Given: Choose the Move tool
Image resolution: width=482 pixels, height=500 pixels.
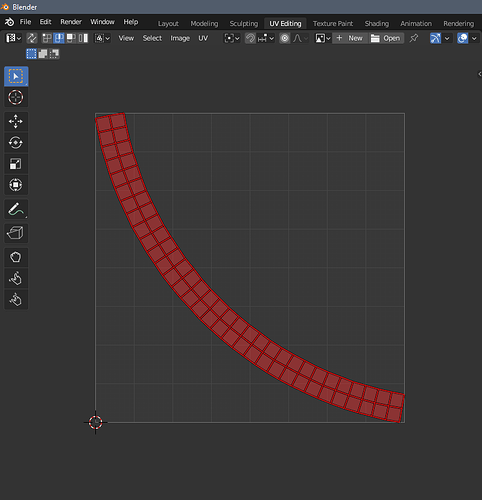Looking at the screenshot, I should click(x=16, y=121).
